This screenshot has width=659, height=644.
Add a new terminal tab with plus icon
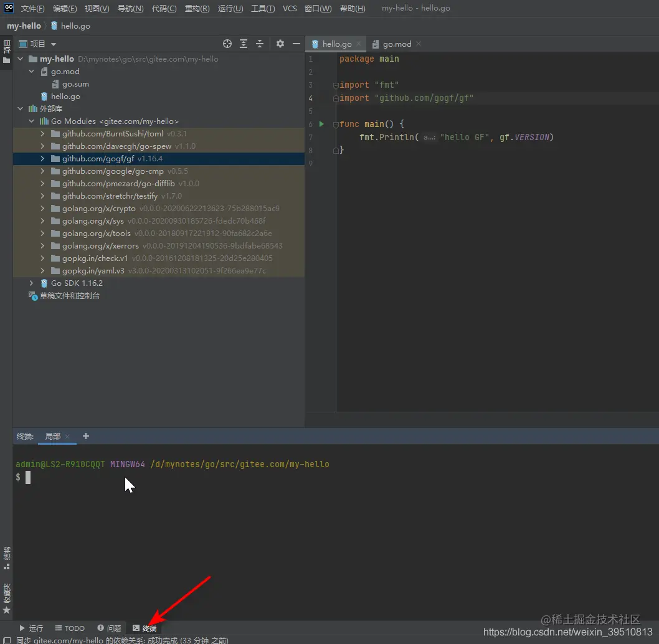[86, 436]
